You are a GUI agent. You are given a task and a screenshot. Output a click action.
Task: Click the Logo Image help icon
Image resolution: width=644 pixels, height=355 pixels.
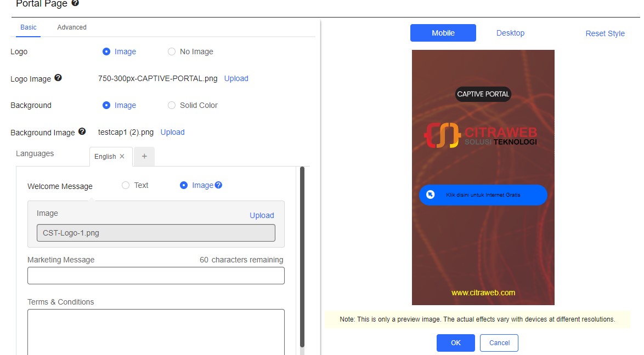58,77
